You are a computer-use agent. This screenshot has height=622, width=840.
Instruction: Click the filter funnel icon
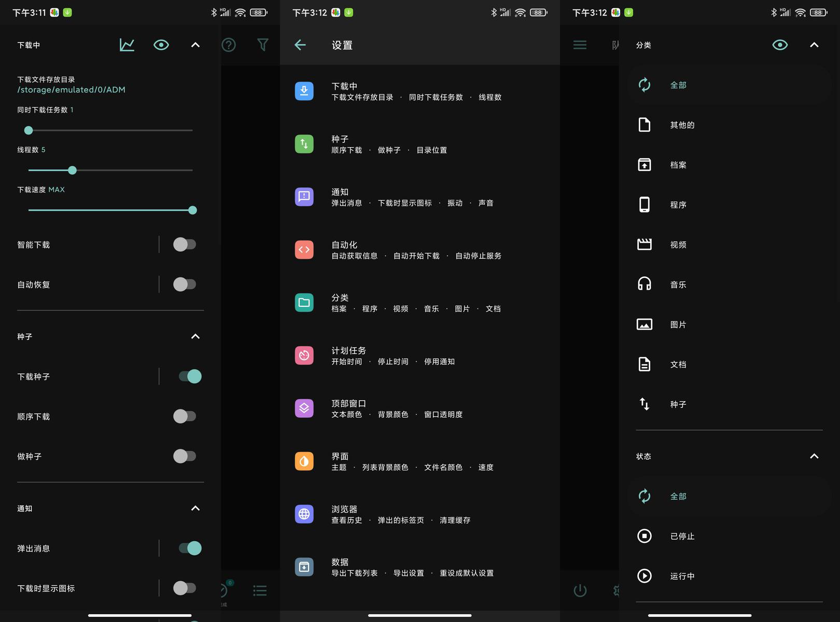coord(263,45)
